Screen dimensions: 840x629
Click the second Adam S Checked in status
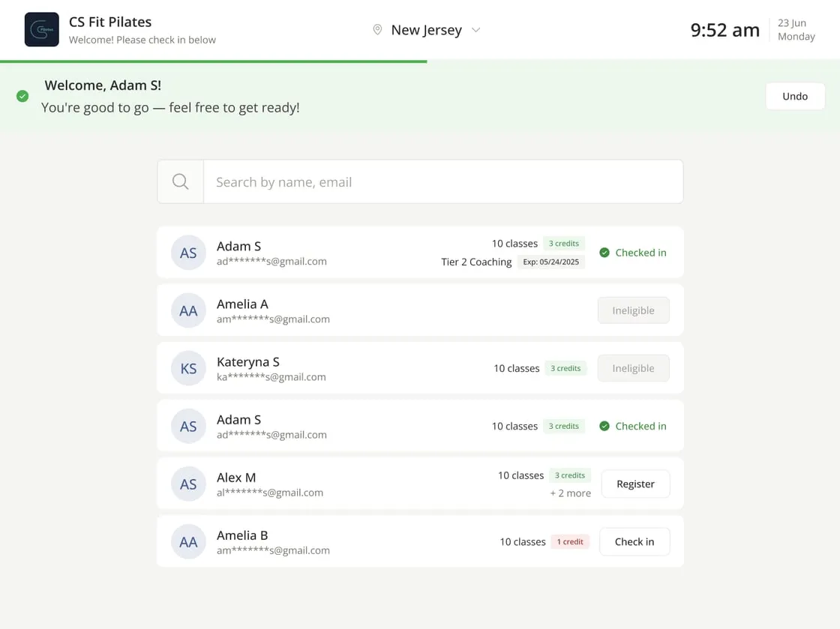coord(633,426)
